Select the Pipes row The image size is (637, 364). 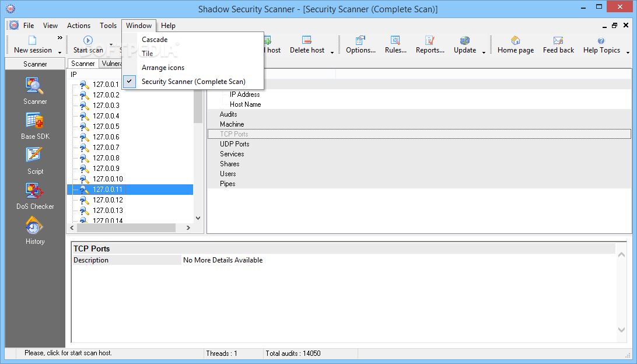[419, 184]
